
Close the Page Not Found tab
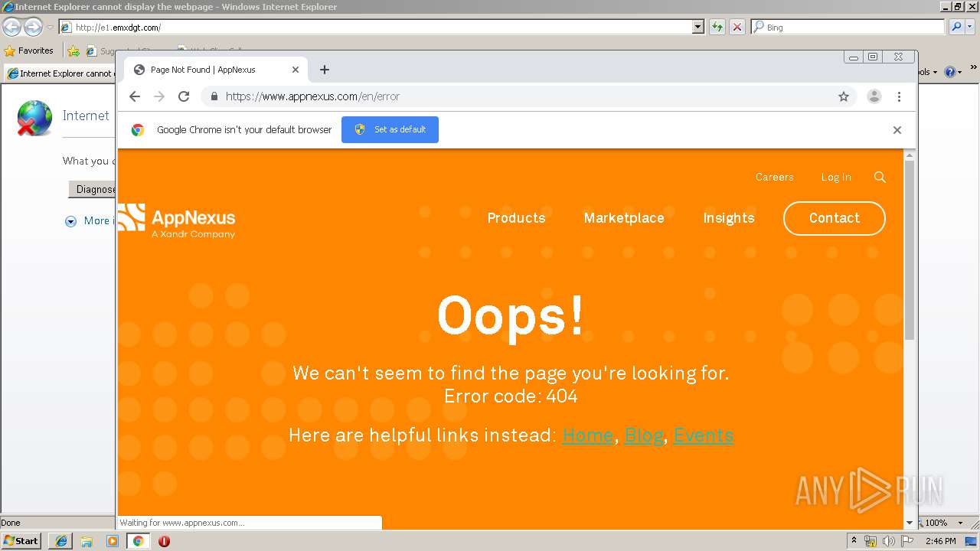296,70
